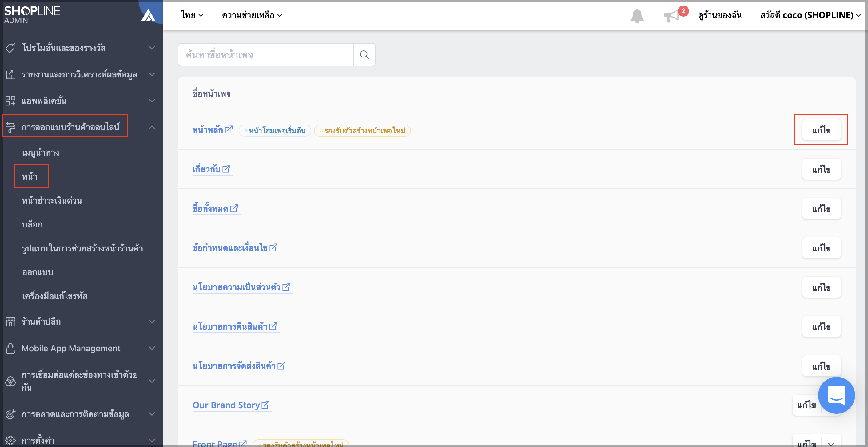
Task: Open the เกี่ยวกับ page link
Action: pos(206,169)
